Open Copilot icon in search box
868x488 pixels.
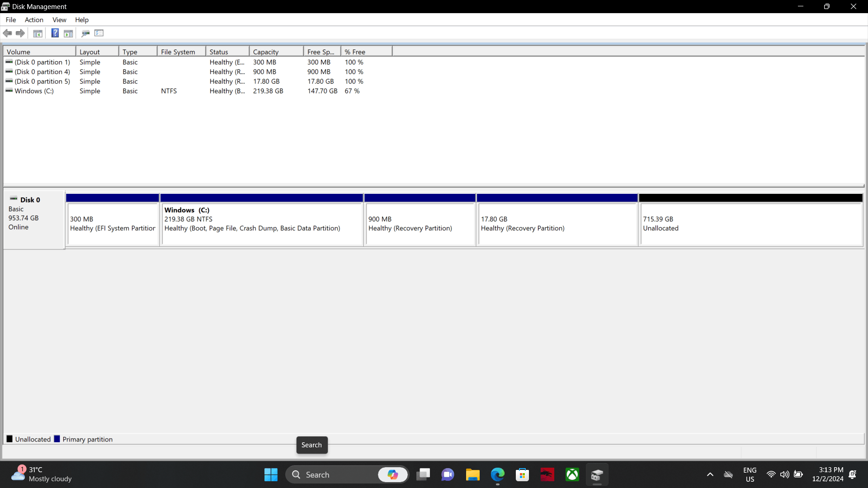(x=392, y=474)
